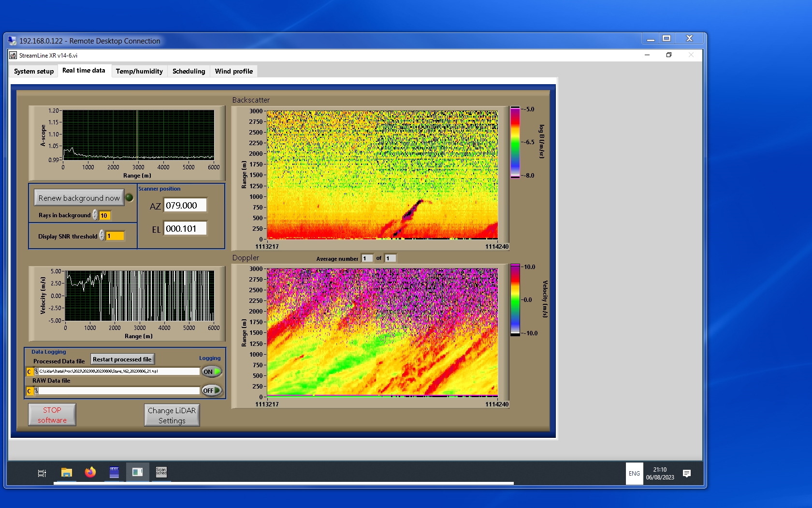Screen dimensions: 812x508
Task: Click the green LED beside Renew background
Action: pyautogui.click(x=130, y=197)
